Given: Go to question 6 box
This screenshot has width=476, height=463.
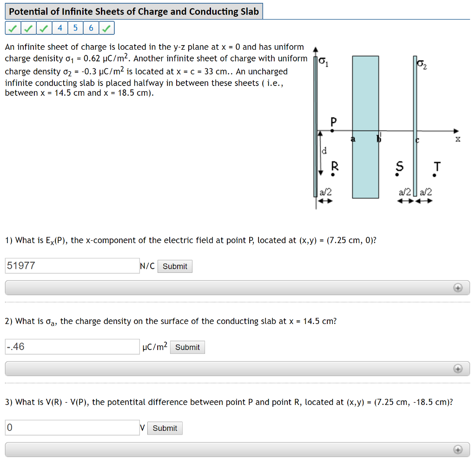Looking at the screenshot, I should click(91, 28).
